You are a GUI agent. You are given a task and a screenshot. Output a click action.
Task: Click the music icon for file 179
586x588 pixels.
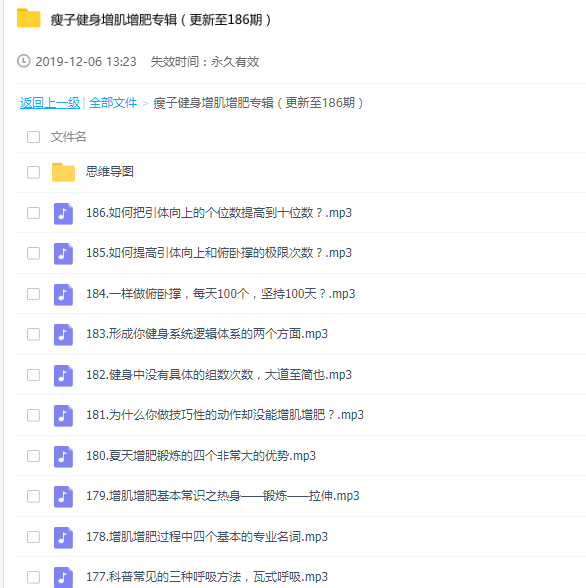(x=63, y=496)
